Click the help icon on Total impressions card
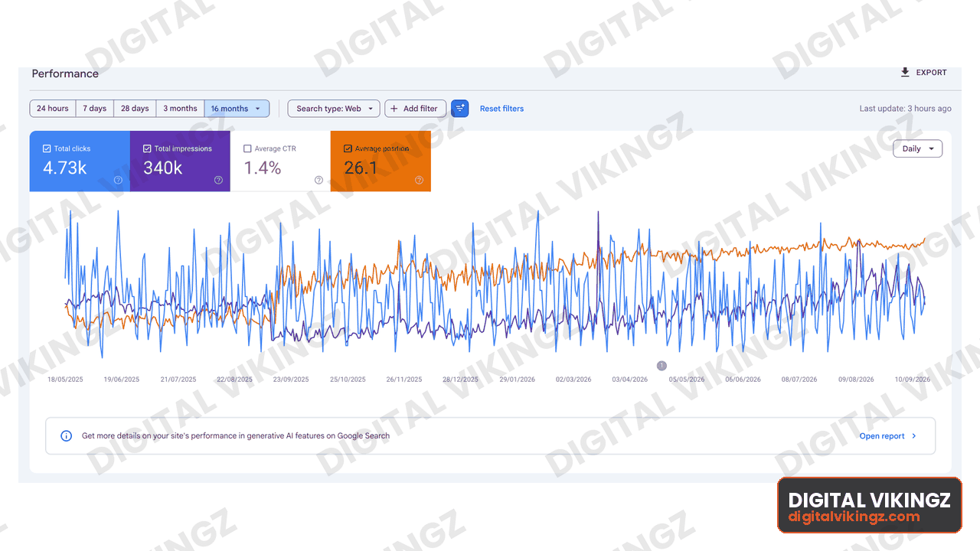This screenshot has height=551, width=980. [x=218, y=181]
